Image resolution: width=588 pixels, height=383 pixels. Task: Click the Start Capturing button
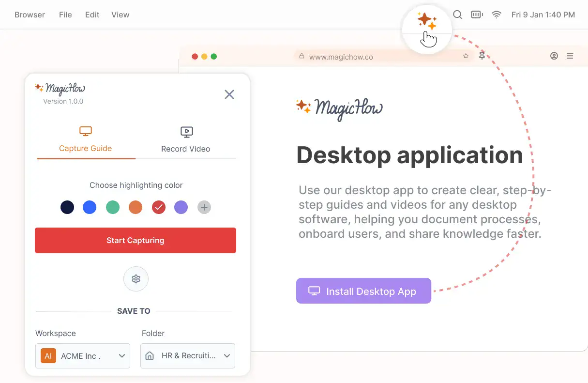(x=136, y=240)
